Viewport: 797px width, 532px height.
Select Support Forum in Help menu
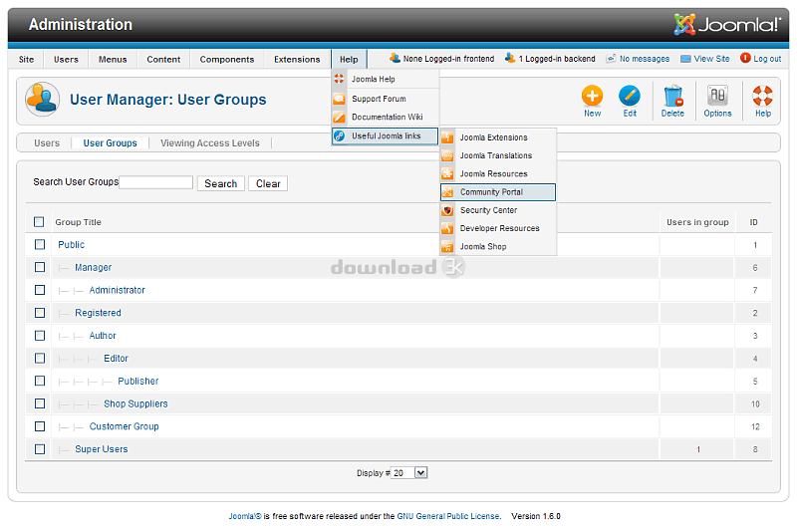point(386,99)
